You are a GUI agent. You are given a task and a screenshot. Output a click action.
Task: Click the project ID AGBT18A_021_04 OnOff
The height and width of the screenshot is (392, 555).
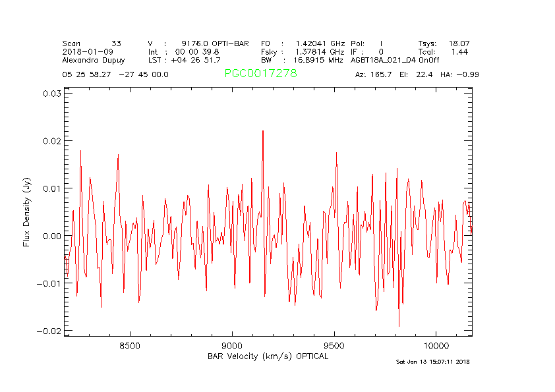click(395, 59)
